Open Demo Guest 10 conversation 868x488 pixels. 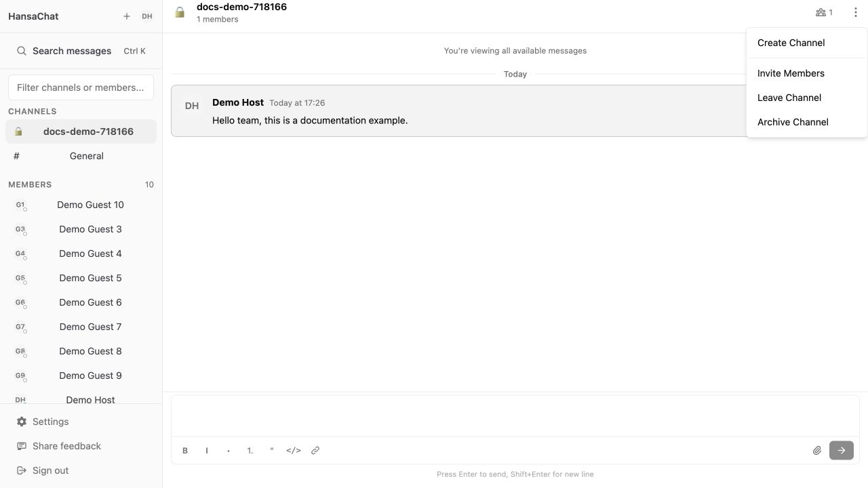(81, 205)
